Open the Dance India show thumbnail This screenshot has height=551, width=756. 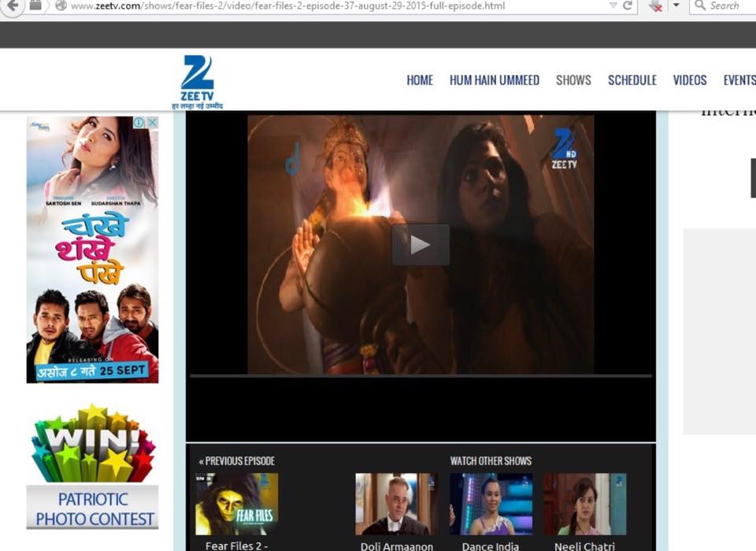point(491,505)
